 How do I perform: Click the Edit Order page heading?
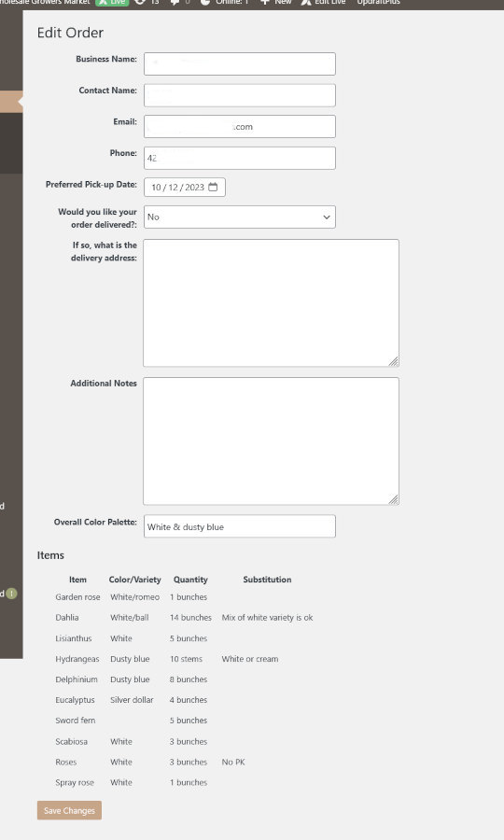[x=70, y=33]
